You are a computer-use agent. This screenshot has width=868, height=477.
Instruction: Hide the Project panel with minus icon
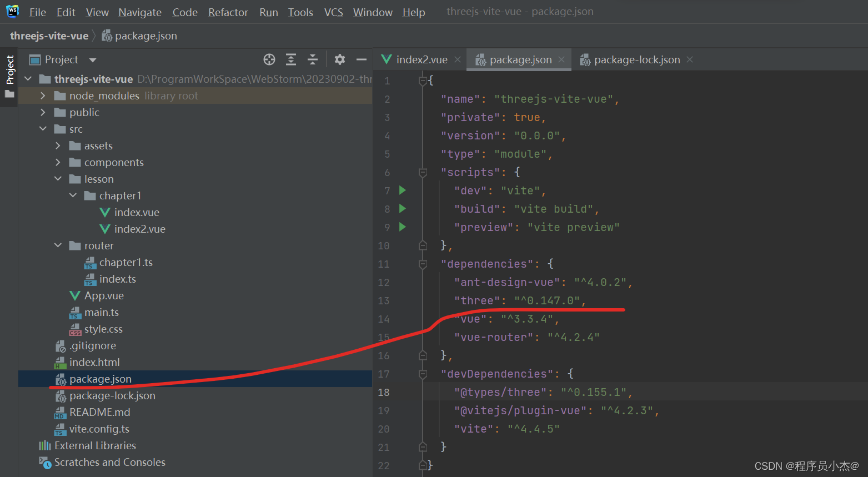coord(362,59)
